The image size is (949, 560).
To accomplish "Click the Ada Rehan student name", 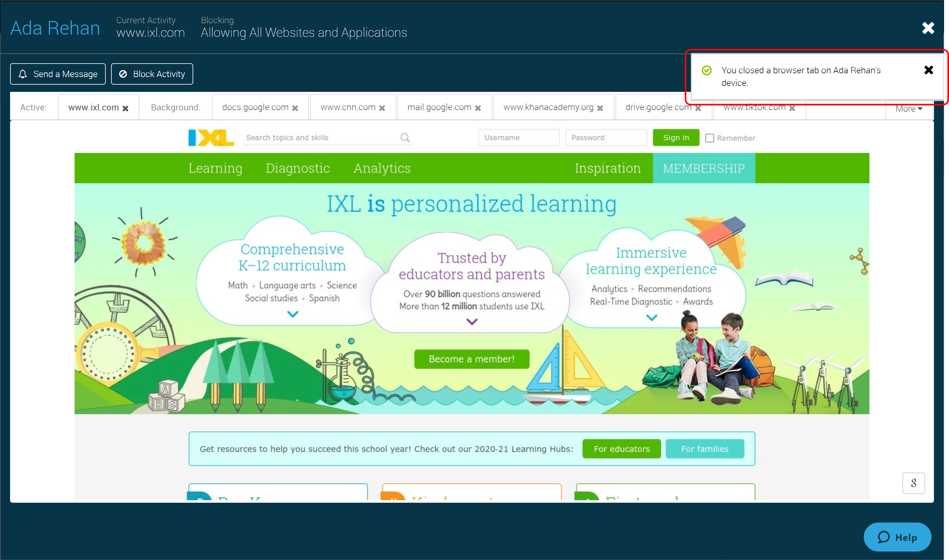I will [x=55, y=28].
